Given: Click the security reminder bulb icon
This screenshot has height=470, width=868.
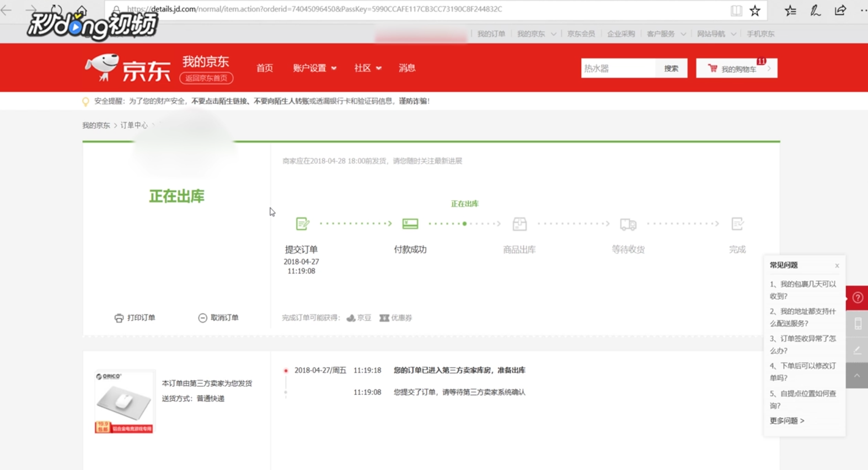Looking at the screenshot, I should [85, 102].
